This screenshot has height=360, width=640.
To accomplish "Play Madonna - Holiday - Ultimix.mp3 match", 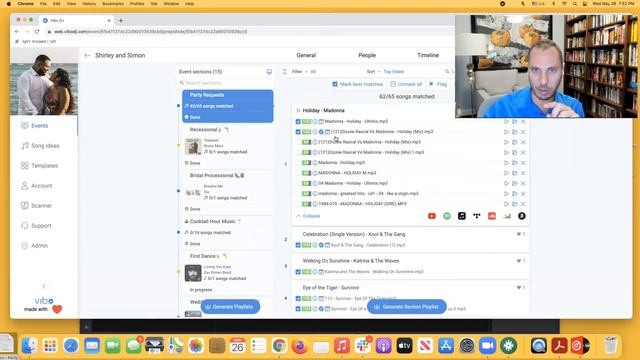I will click(506, 122).
